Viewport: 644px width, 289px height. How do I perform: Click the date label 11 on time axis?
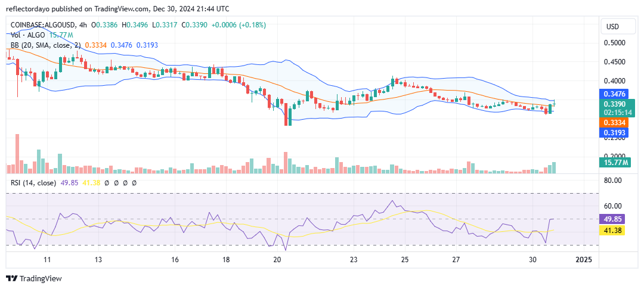(47, 260)
